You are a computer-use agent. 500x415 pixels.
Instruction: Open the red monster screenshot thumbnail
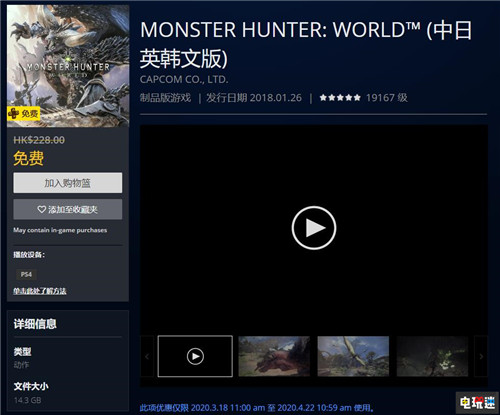tap(274, 356)
